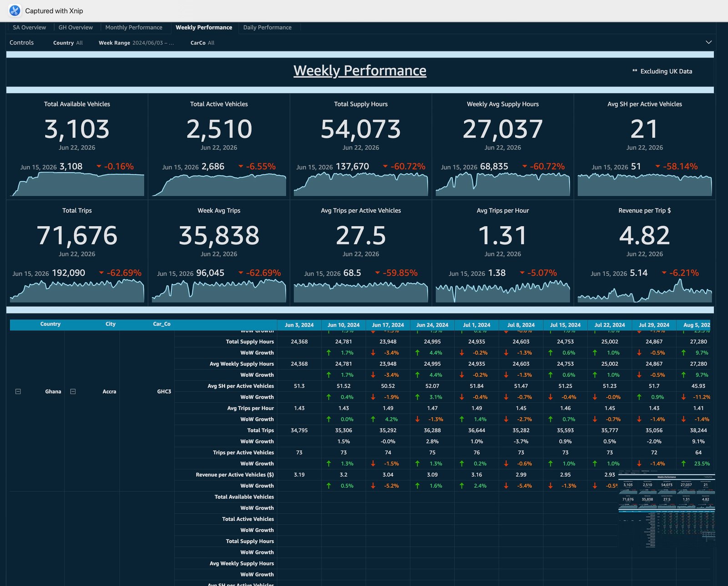728x586 pixels.
Task: Click the Weekly Performance title
Action: (360, 71)
